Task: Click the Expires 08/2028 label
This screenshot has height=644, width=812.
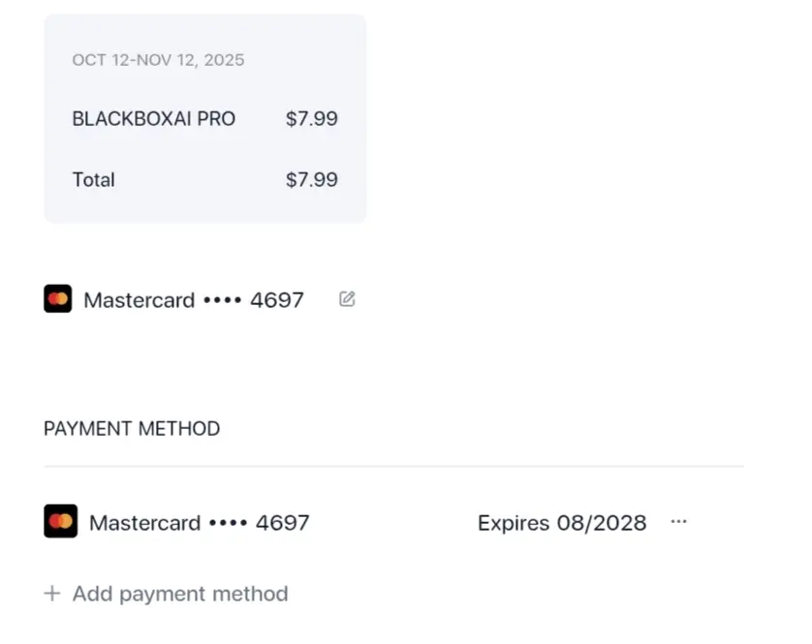Action: pos(562,523)
